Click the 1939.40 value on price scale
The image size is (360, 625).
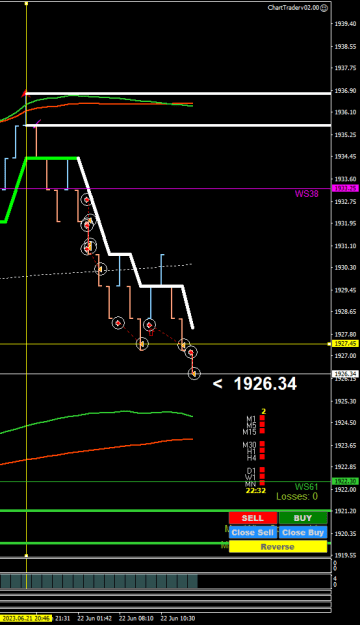[x=345, y=24]
